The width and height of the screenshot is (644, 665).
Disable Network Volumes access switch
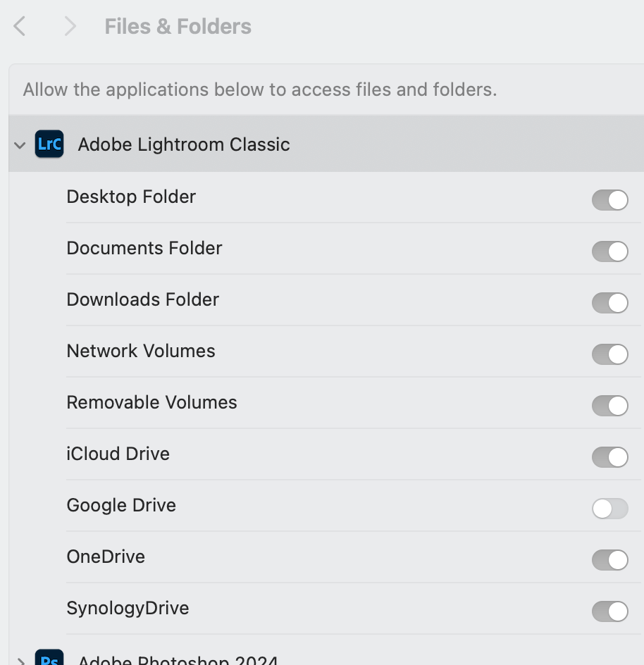click(x=609, y=354)
